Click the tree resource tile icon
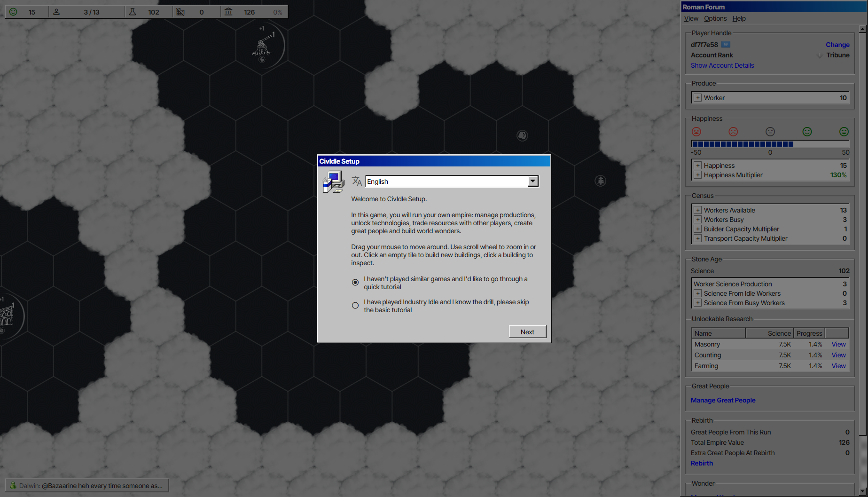 point(600,181)
